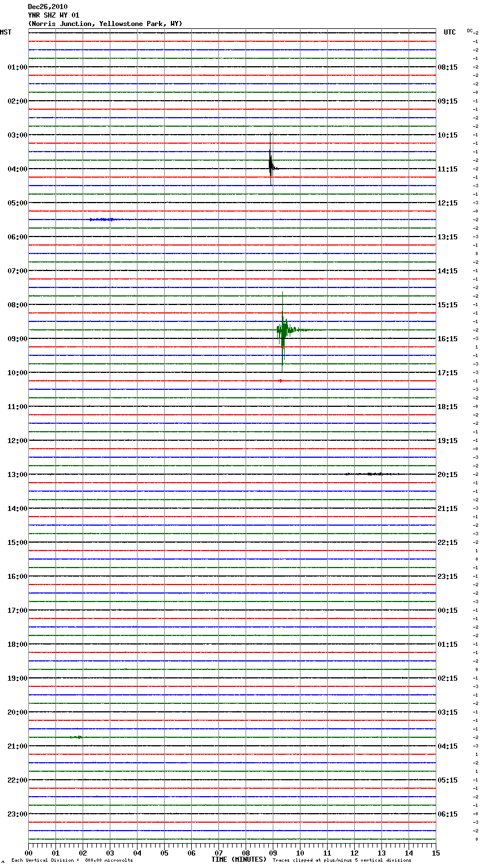Viewport: 481px width, 868px height.
Task: Click the 18:15 UTC time label
Action: pos(448,407)
